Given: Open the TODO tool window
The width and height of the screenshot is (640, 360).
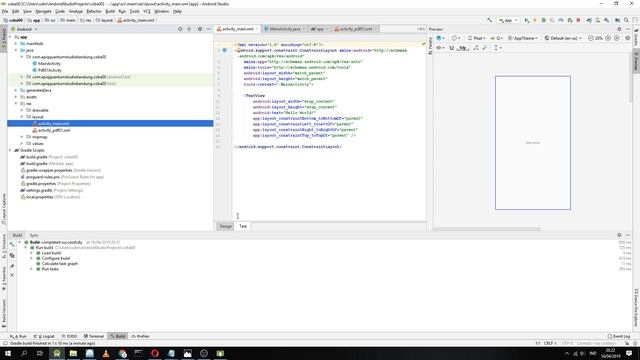Looking at the screenshot, I should coord(69,336).
